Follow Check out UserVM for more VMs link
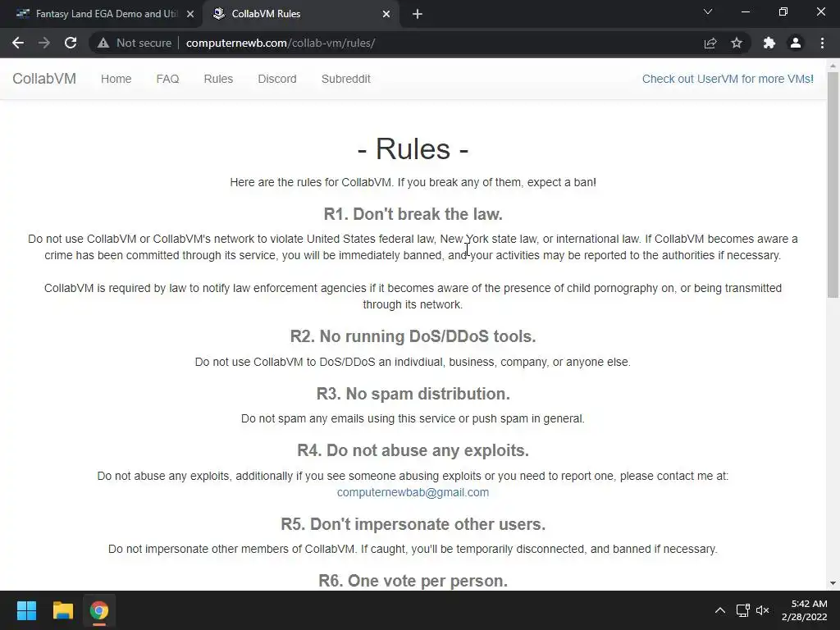The width and height of the screenshot is (840, 630). [728, 79]
